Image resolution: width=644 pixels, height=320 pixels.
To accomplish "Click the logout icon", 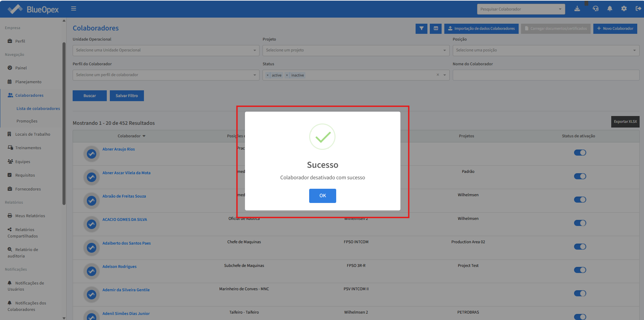I will pyautogui.click(x=638, y=9).
